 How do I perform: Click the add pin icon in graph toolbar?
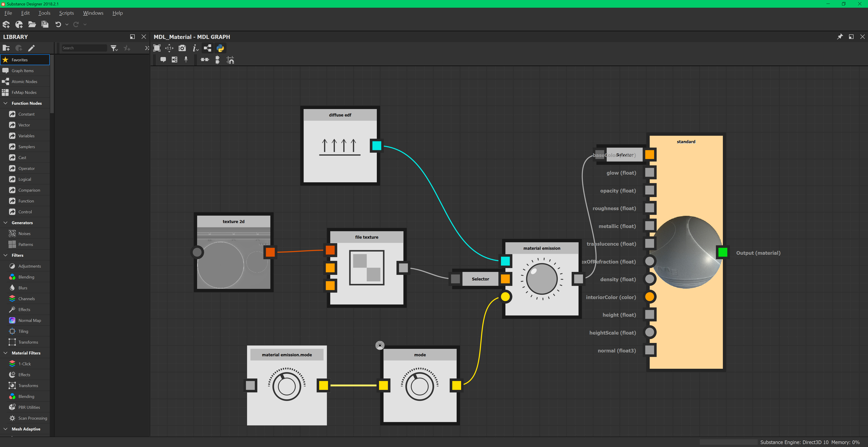pos(186,60)
